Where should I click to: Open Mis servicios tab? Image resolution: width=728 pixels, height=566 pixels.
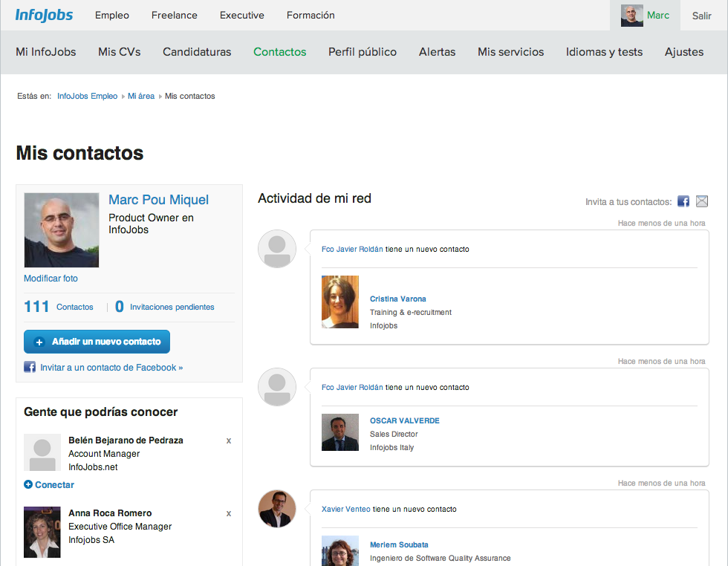511,52
